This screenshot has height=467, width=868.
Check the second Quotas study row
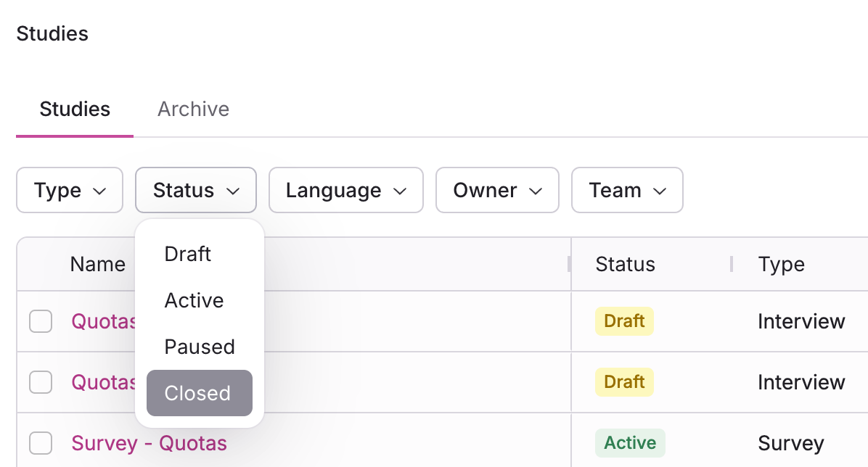pos(41,382)
